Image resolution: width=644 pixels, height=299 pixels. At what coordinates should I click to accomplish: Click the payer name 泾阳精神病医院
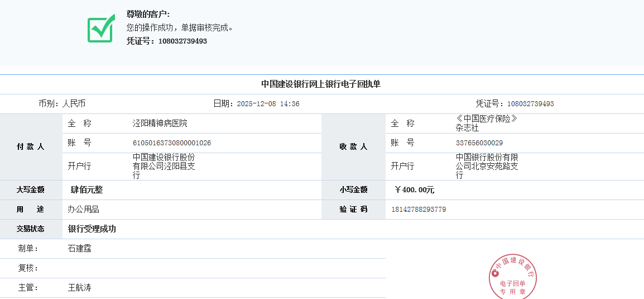(160, 124)
